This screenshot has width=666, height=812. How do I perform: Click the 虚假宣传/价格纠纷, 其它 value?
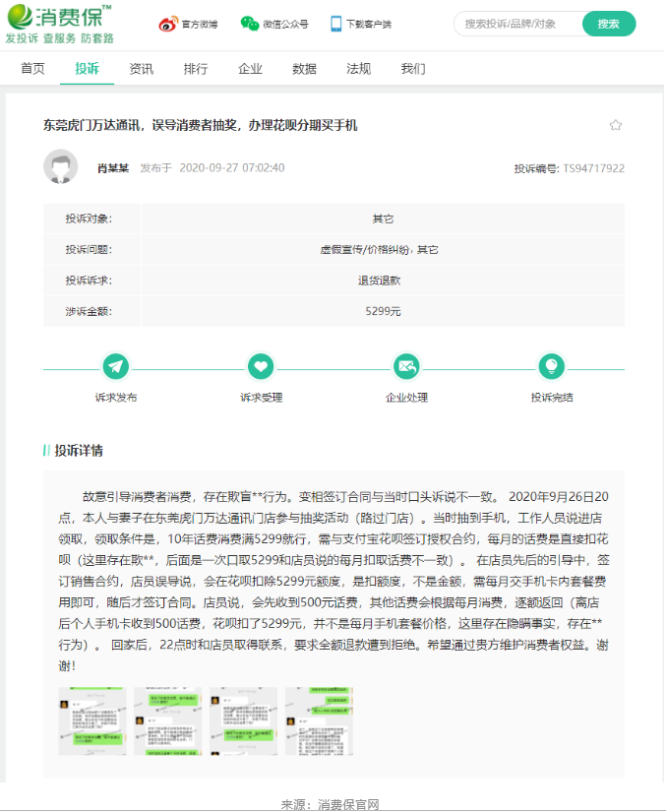(x=379, y=250)
